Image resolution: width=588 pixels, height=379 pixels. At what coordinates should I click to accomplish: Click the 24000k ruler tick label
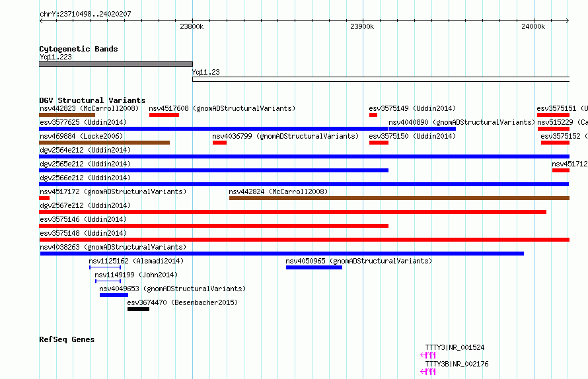[533, 26]
